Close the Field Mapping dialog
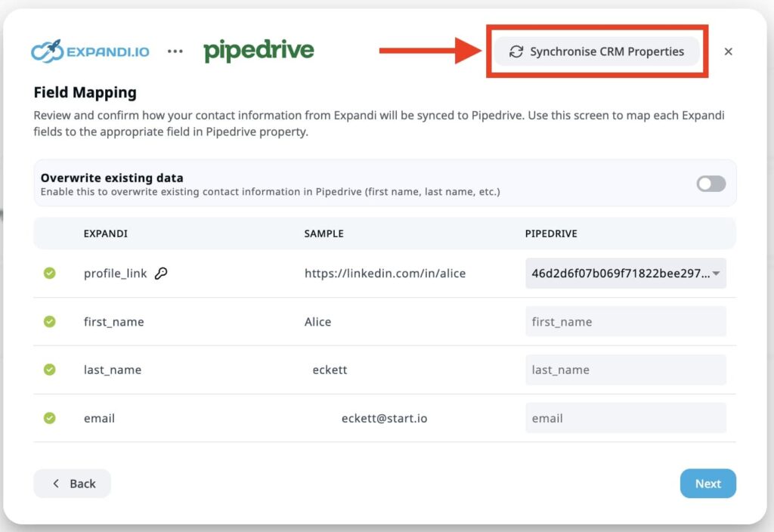The image size is (774, 532). click(729, 51)
